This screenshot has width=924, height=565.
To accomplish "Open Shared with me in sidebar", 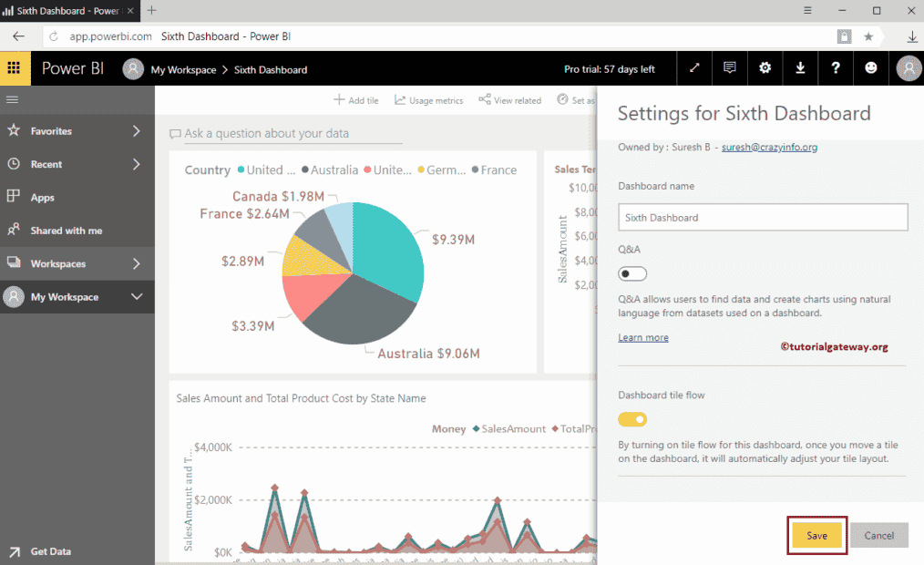I will pos(66,231).
